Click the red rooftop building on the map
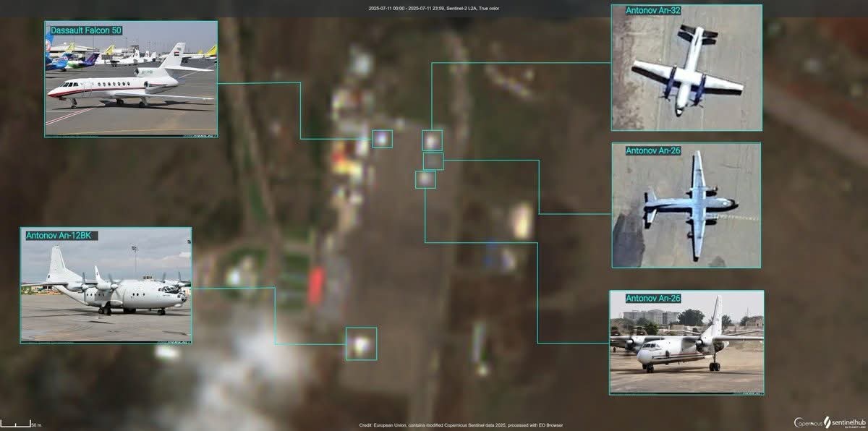The width and height of the screenshot is (868, 431). (x=316, y=286)
